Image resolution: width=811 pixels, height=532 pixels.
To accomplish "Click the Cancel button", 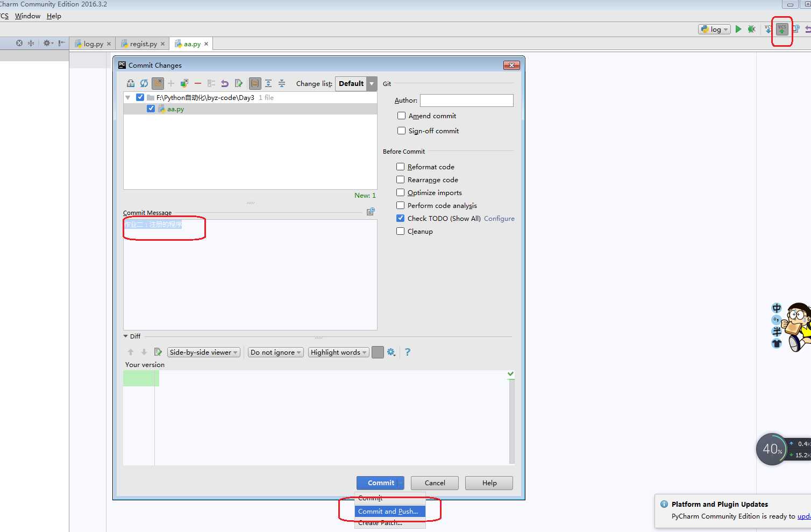I will coord(435,483).
